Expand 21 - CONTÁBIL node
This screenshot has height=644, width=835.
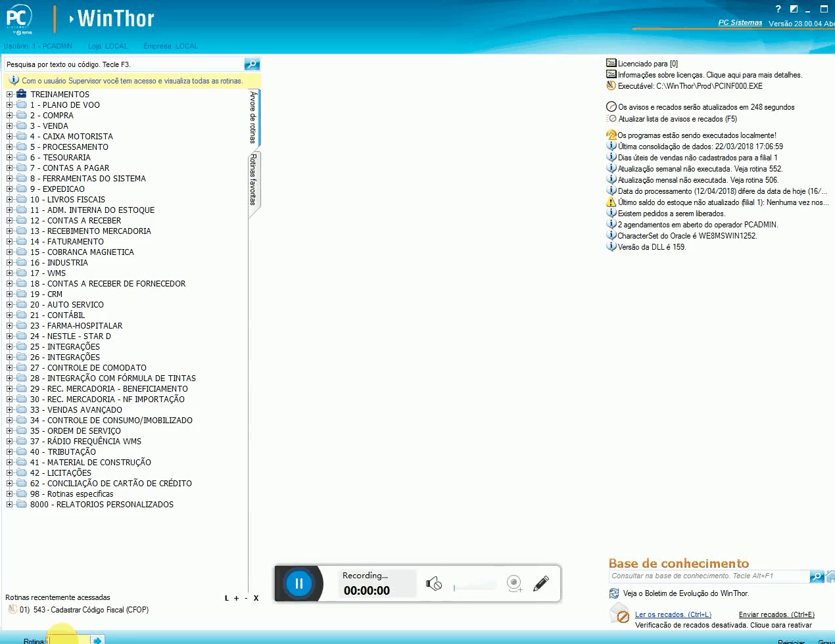click(10, 315)
